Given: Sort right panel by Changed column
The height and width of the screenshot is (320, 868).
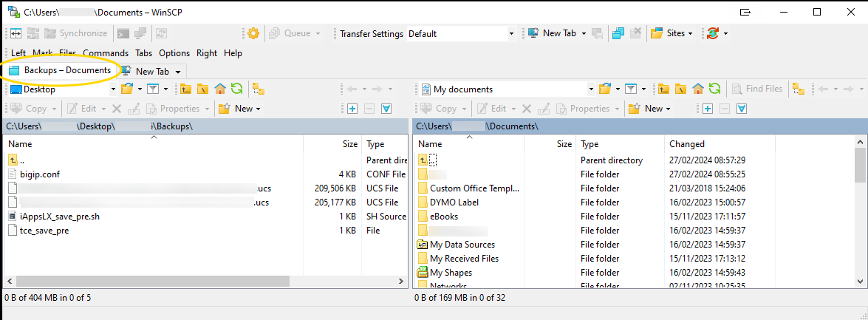Looking at the screenshot, I should coord(687,144).
